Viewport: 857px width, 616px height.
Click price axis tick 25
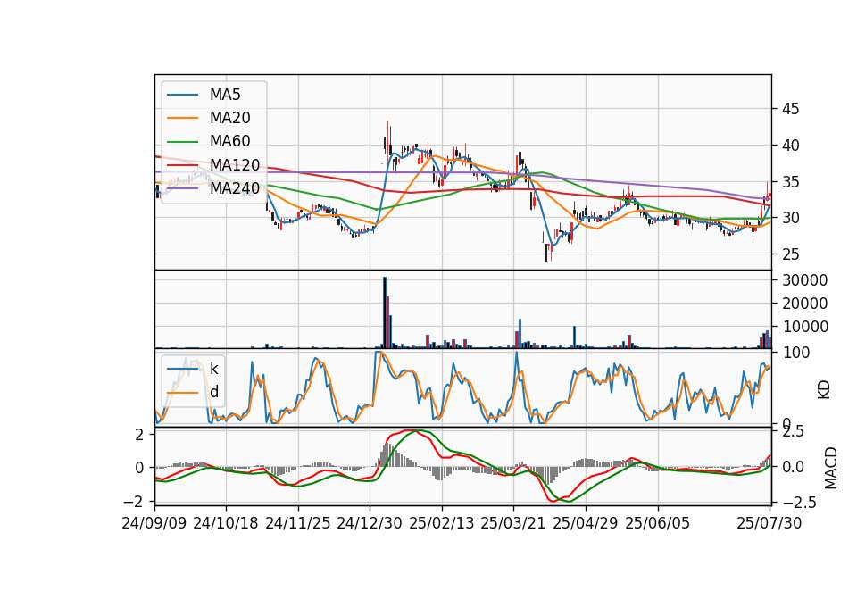[x=790, y=254]
